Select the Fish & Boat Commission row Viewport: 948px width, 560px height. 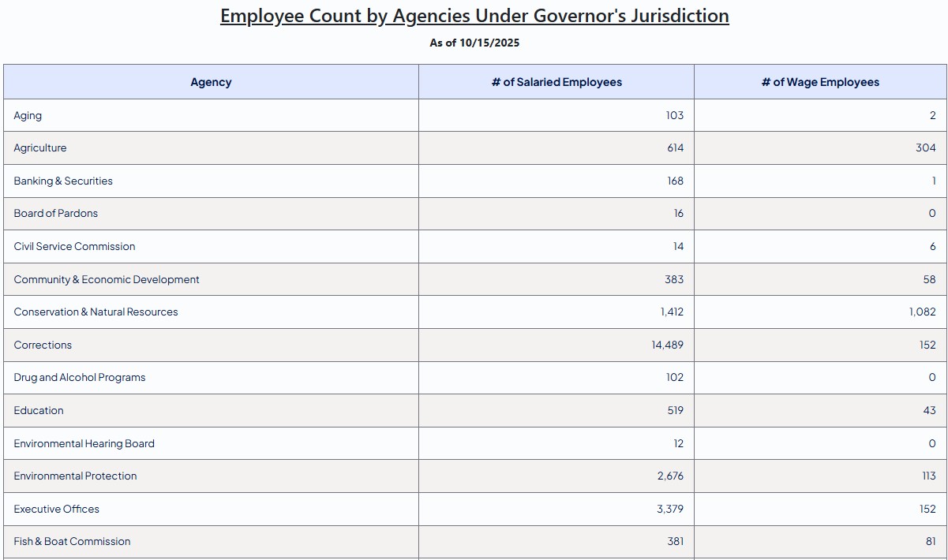pos(71,541)
